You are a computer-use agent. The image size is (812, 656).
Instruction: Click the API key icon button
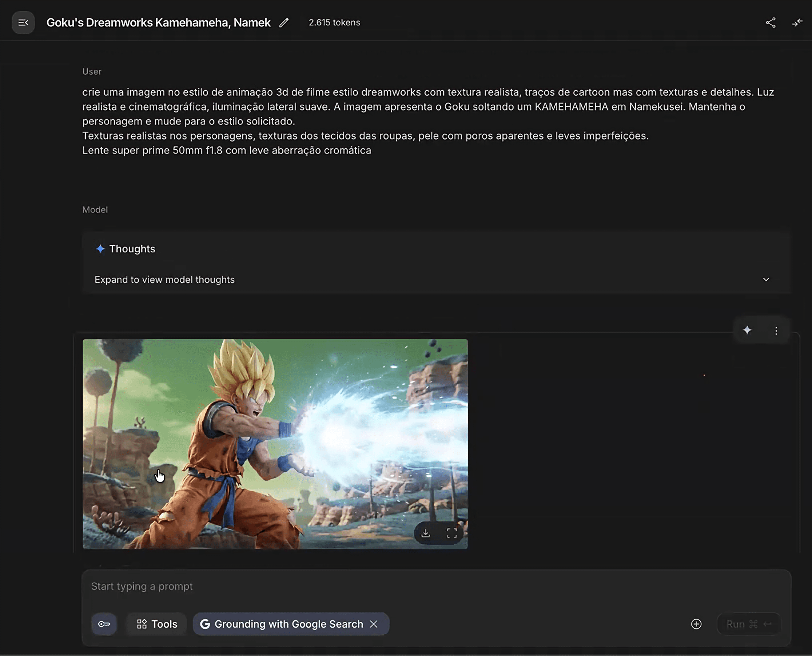(x=104, y=624)
